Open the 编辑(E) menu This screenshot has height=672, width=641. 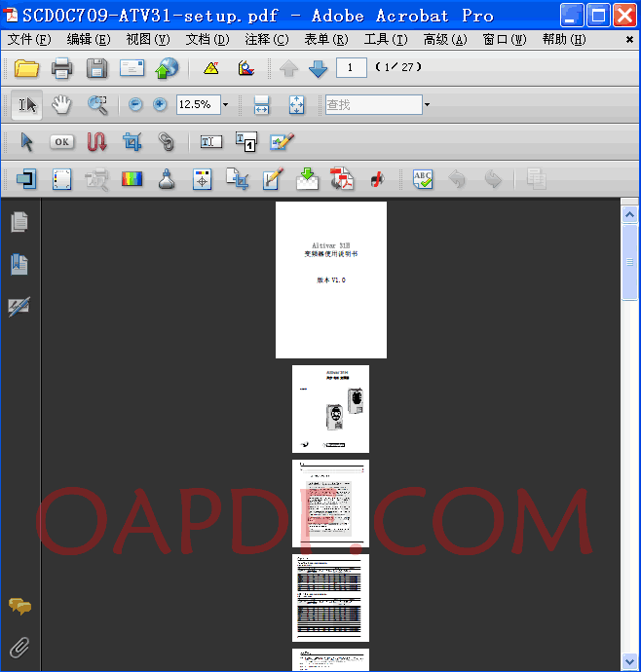click(x=89, y=39)
